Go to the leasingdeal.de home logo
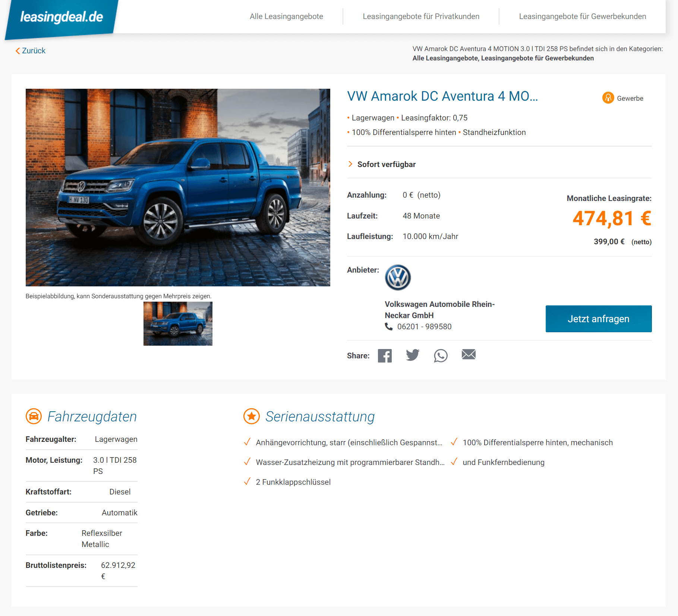678x616 pixels. coord(62,17)
